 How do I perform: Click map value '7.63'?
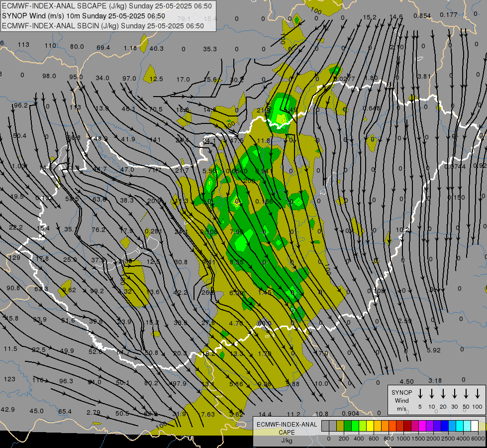click(x=208, y=414)
